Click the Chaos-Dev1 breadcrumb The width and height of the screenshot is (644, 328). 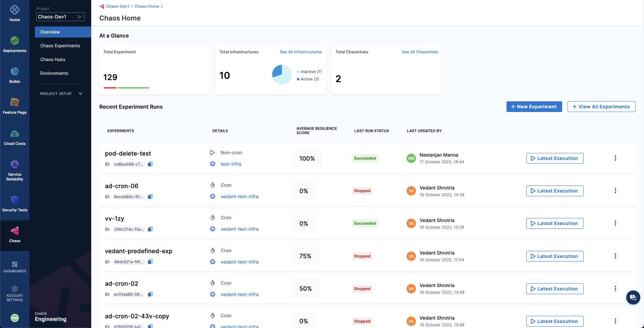(117, 6)
